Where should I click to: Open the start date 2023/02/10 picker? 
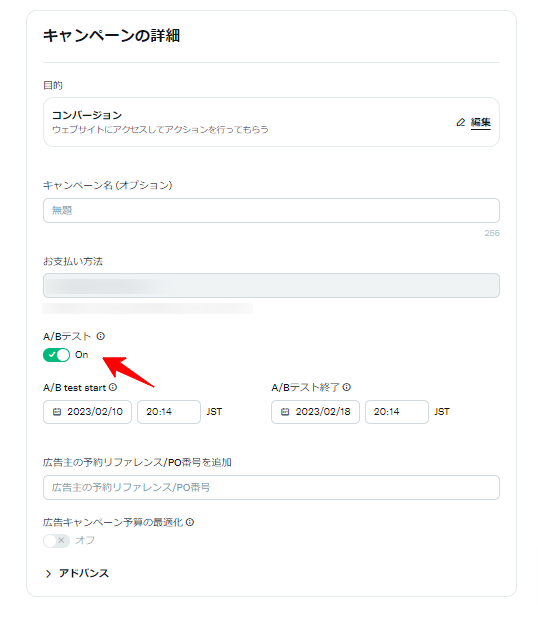click(87, 412)
